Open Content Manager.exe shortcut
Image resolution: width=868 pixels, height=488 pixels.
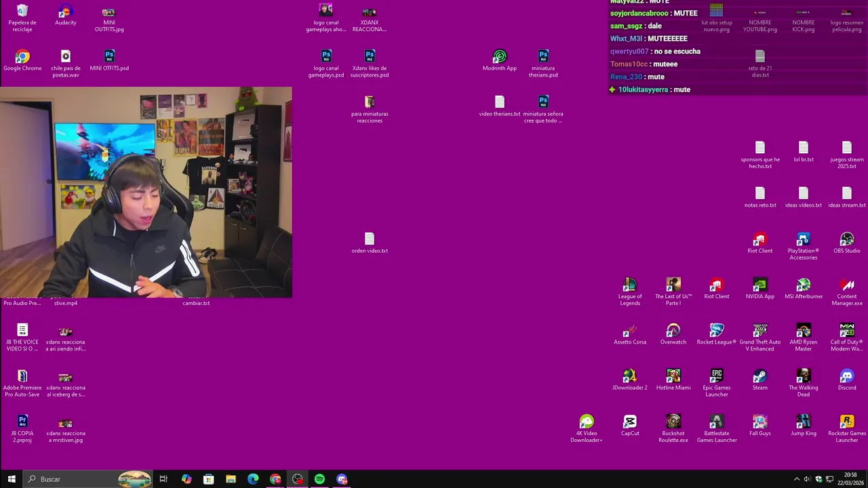[x=847, y=291]
